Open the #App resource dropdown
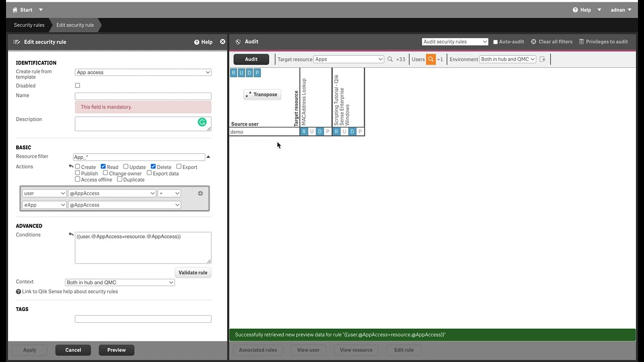Viewport: 644px width, 362px height. point(44,205)
